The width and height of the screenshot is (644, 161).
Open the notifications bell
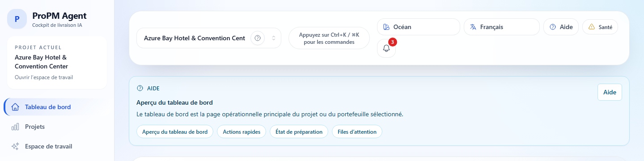tap(386, 48)
